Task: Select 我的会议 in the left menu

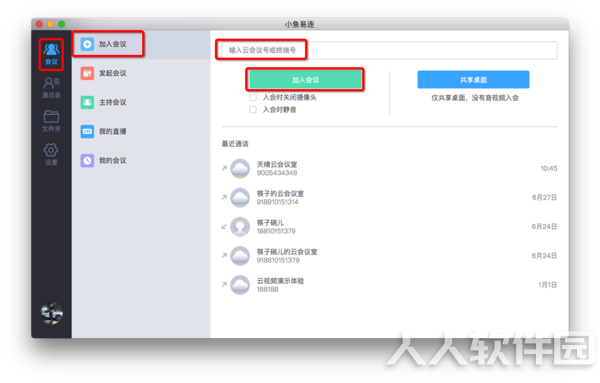Action: click(x=141, y=160)
